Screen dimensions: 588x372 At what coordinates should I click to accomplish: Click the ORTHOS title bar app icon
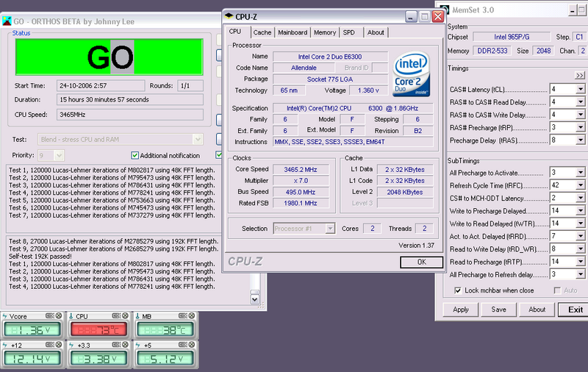click(x=7, y=21)
